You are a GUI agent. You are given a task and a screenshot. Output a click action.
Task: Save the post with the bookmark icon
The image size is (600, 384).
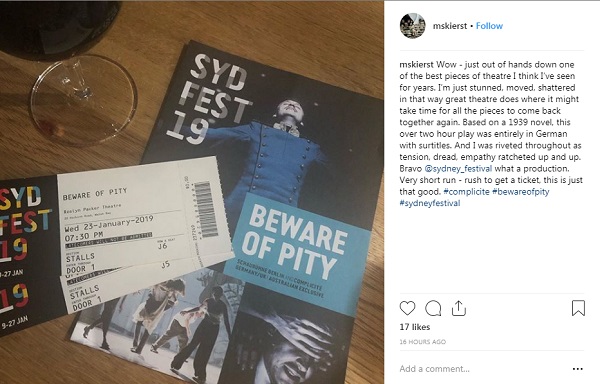pyautogui.click(x=578, y=308)
